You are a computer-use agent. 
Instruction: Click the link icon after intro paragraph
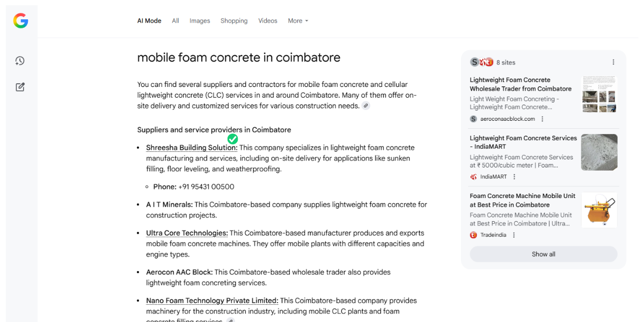[365, 106]
